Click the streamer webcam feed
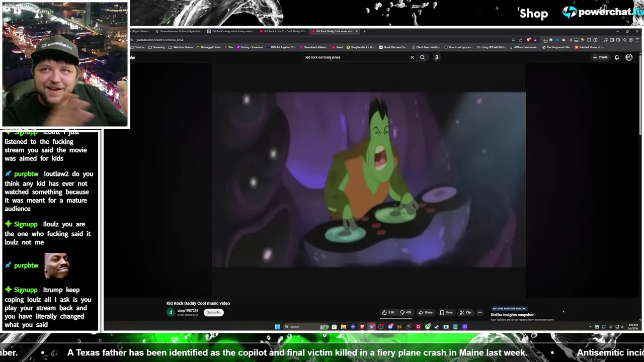Screen dimensions: 644x362 pyautogui.click(x=65, y=64)
